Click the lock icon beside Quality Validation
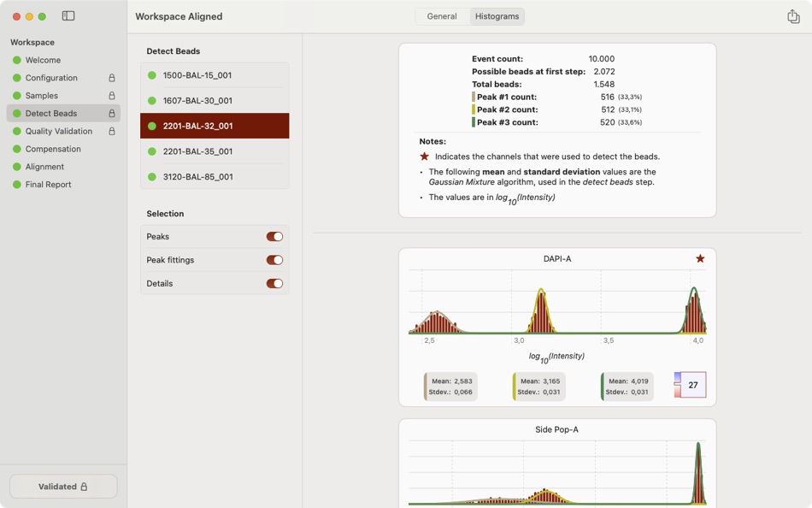812x508 pixels. coord(111,131)
